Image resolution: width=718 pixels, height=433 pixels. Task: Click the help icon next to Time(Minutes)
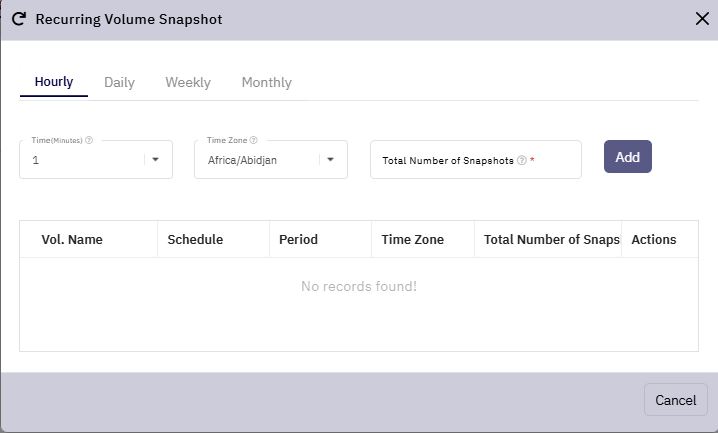point(89,140)
